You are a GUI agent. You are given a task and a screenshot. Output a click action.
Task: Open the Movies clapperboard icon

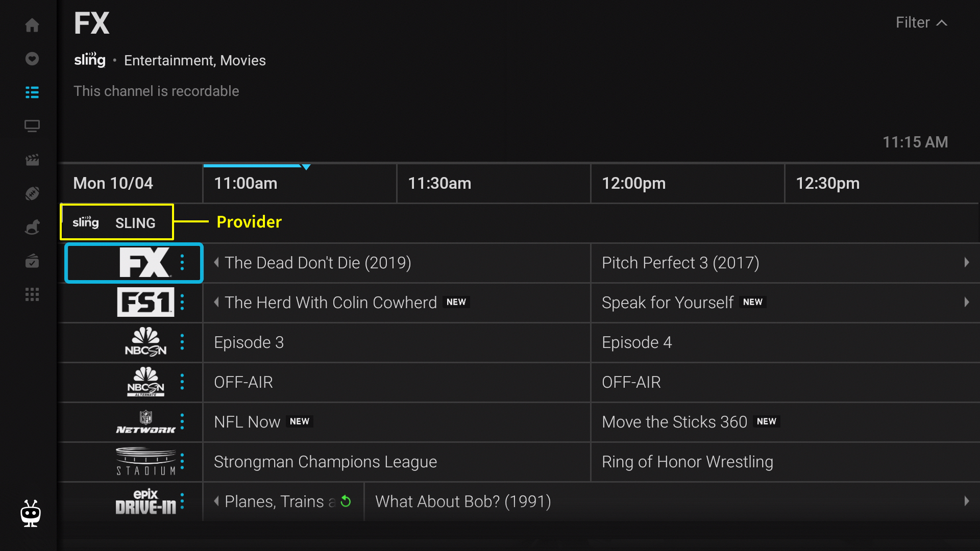point(32,160)
